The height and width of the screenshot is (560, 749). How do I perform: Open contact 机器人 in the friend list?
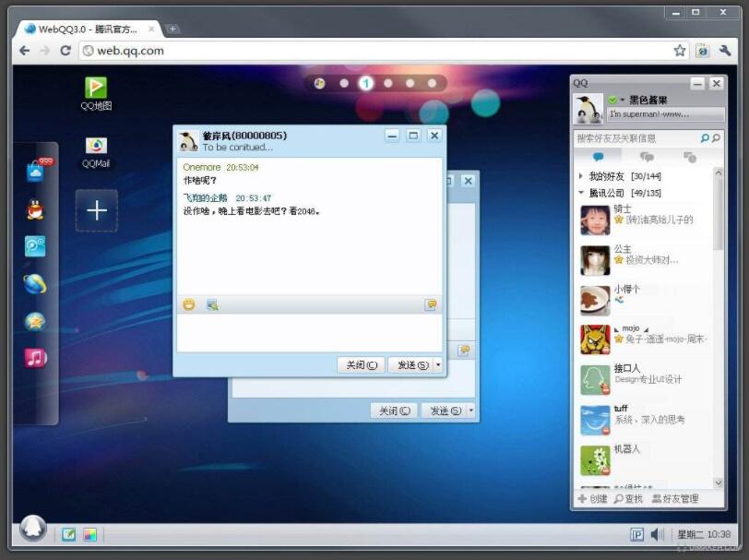click(x=645, y=460)
